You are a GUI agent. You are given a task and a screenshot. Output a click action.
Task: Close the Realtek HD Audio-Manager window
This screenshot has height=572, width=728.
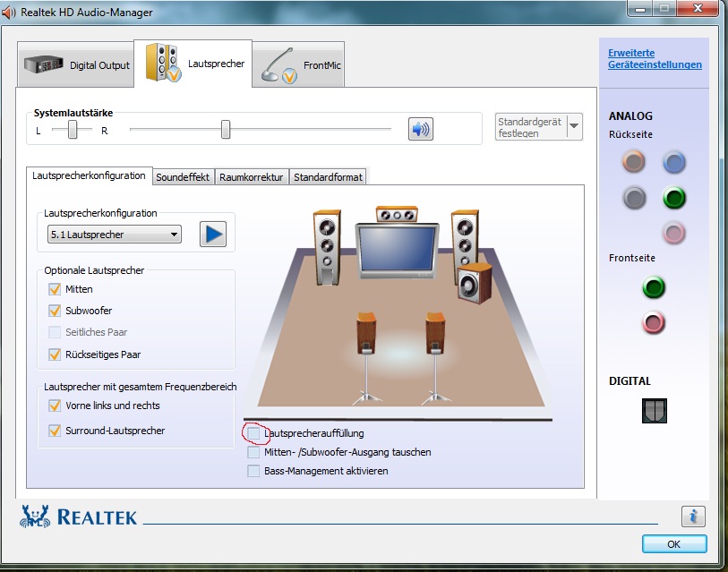click(x=698, y=8)
